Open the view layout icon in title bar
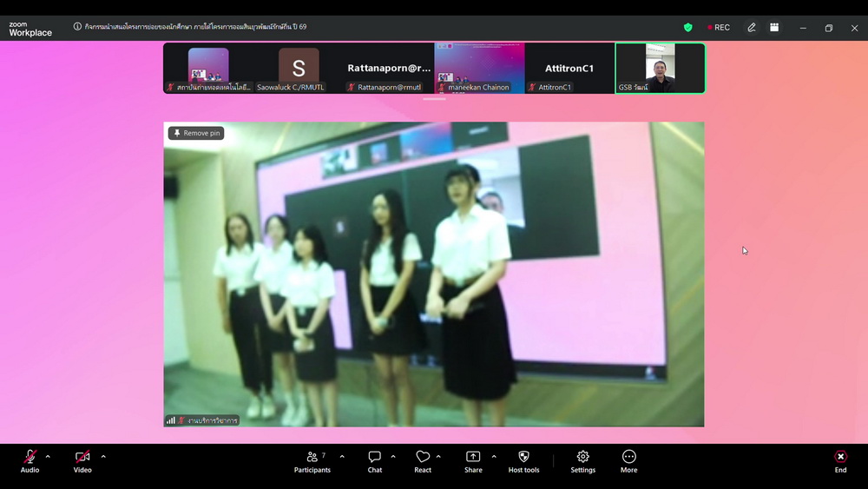The image size is (868, 489). 775,28
